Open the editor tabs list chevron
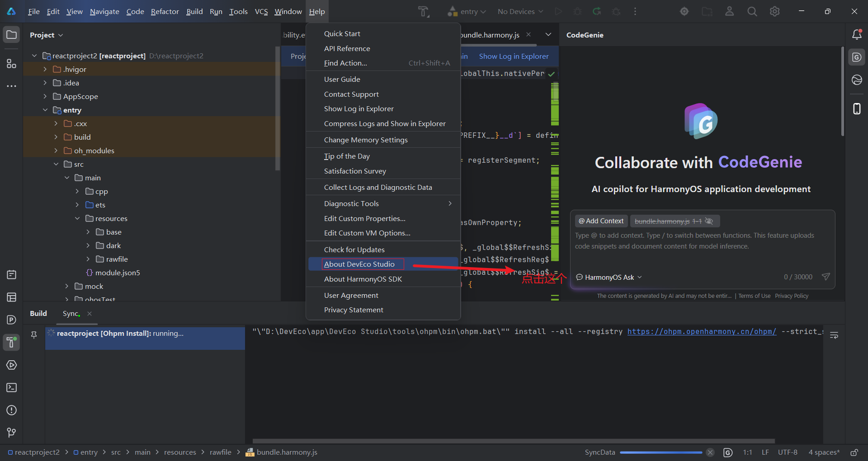868x461 pixels. (x=548, y=34)
